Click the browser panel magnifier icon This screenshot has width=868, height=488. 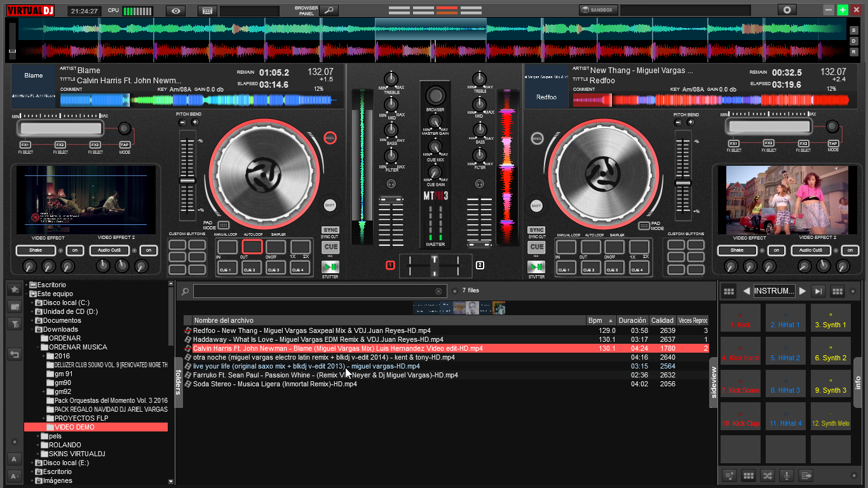coord(329,10)
